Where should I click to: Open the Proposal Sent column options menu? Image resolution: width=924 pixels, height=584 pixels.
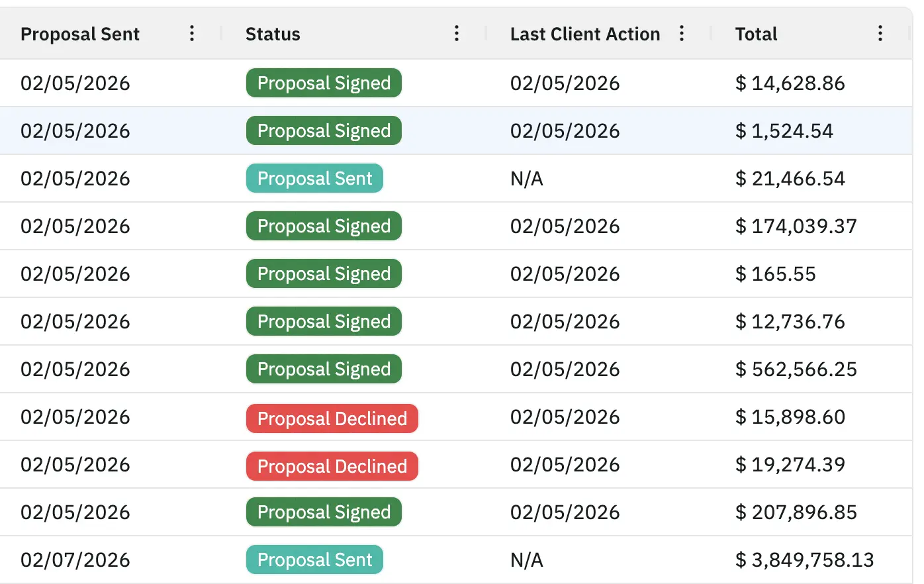(x=191, y=33)
